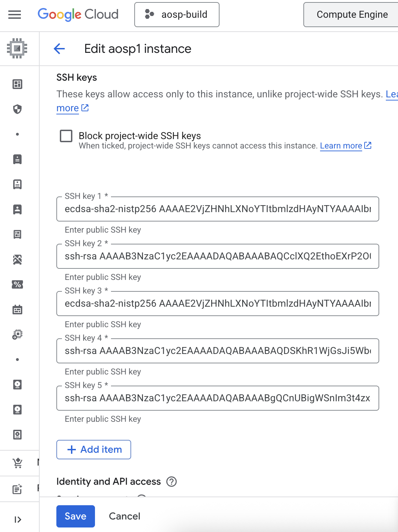Open the Snapshots icon
This screenshot has height=532, width=398.
[x=17, y=410]
